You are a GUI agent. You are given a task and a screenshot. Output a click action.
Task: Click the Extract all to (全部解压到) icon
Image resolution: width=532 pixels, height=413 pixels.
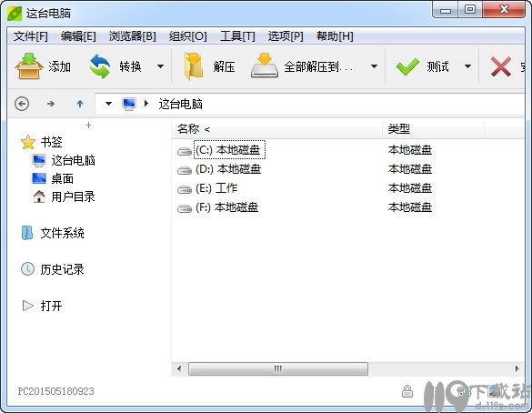(x=265, y=65)
